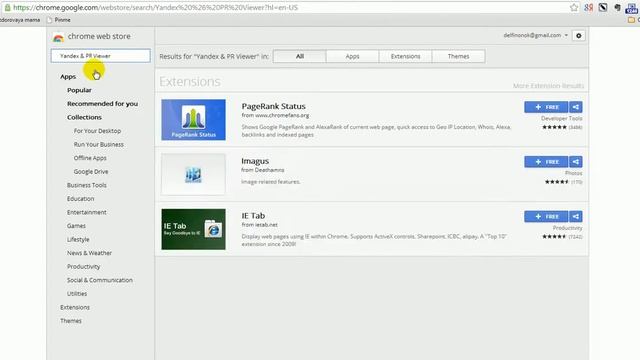This screenshot has width=640, height=360.
Task: Open the PageRank Status thumbnail
Action: [193, 120]
